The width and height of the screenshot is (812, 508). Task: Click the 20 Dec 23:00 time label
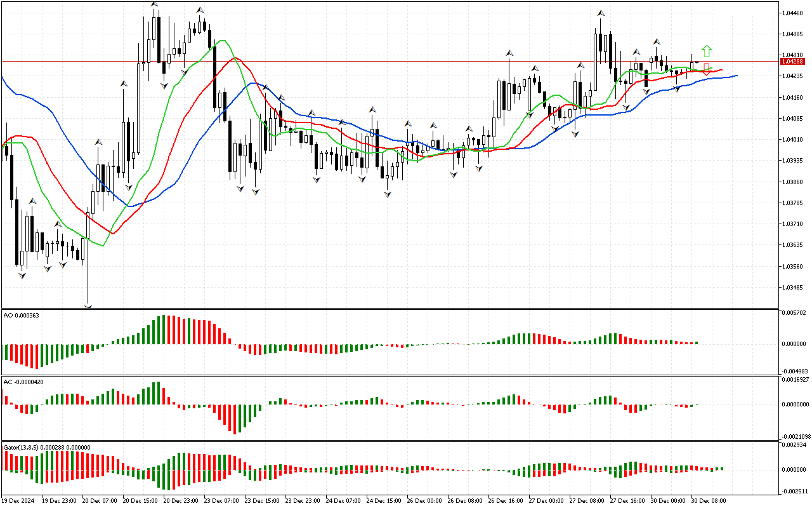(x=181, y=500)
